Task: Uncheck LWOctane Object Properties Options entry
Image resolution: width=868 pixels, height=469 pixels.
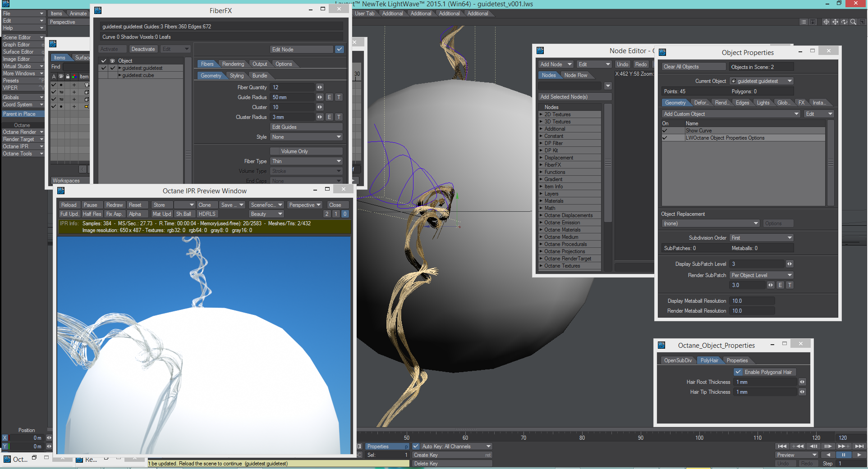Action: [x=665, y=138]
